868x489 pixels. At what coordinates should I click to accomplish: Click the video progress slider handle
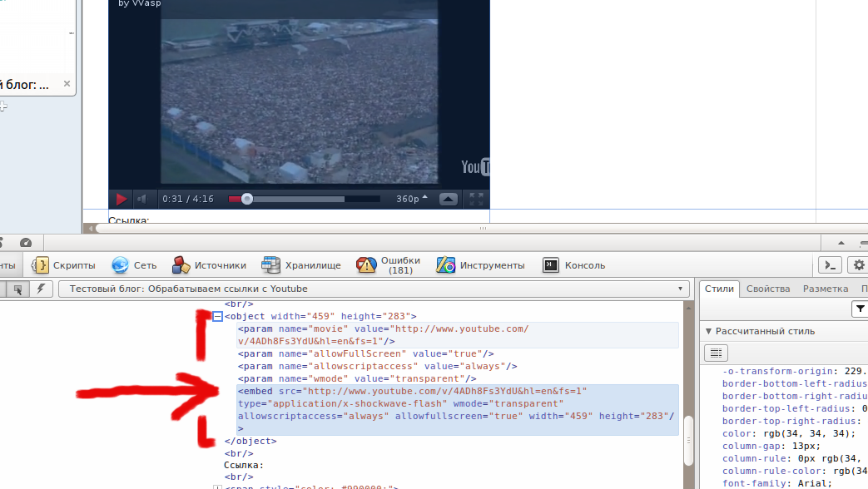coord(247,199)
